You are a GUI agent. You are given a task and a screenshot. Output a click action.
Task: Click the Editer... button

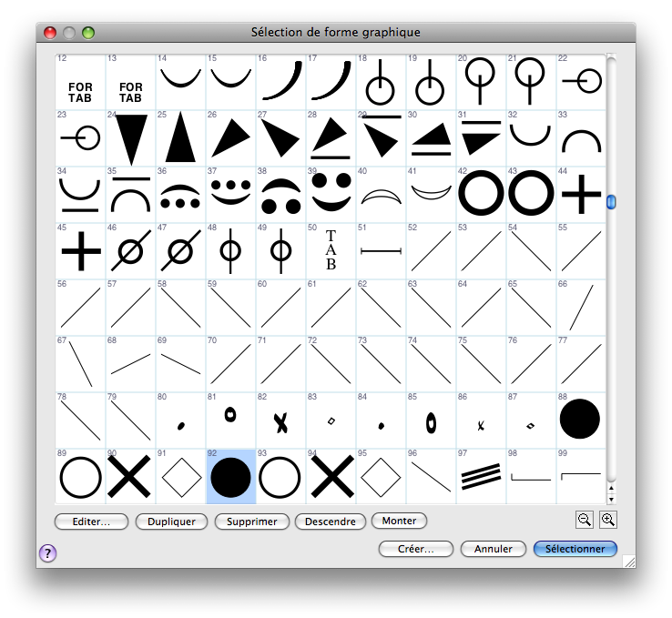pos(91,522)
